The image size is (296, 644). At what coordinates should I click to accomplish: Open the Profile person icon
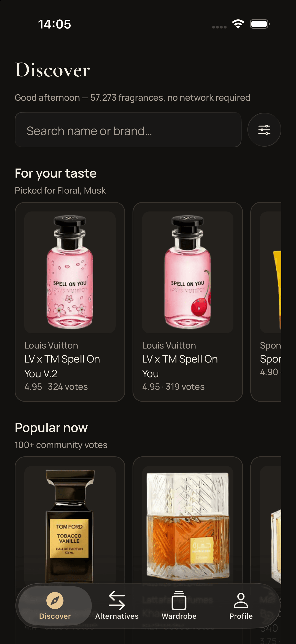[x=241, y=601]
